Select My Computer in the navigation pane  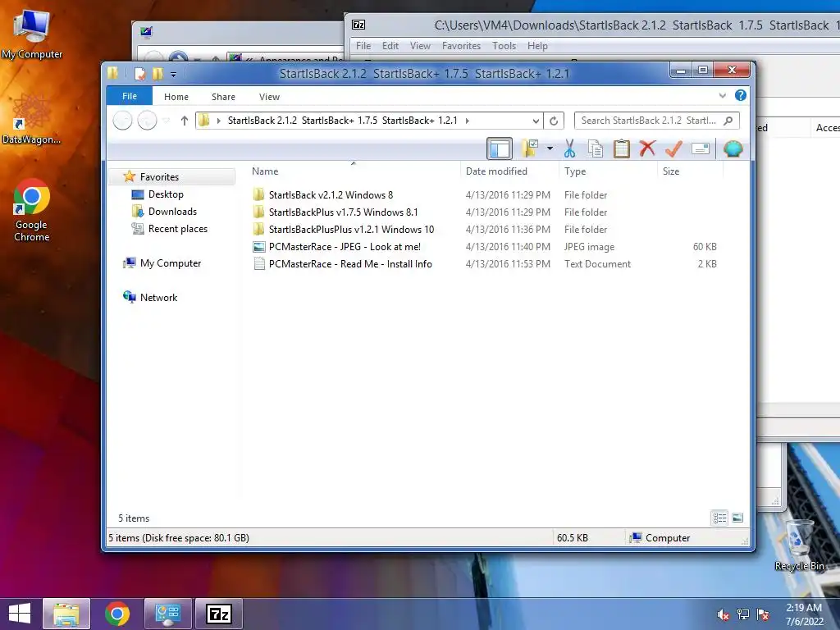click(x=171, y=263)
